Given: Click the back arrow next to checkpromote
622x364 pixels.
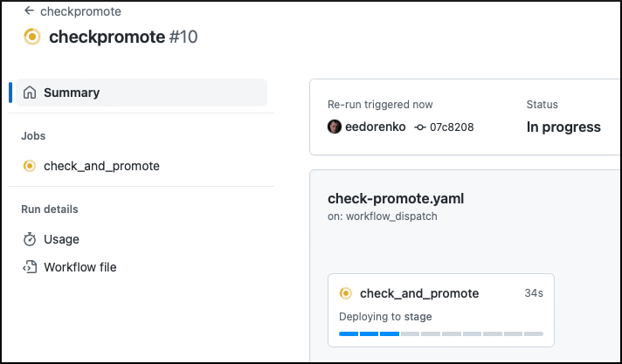Looking at the screenshot, I should [29, 11].
